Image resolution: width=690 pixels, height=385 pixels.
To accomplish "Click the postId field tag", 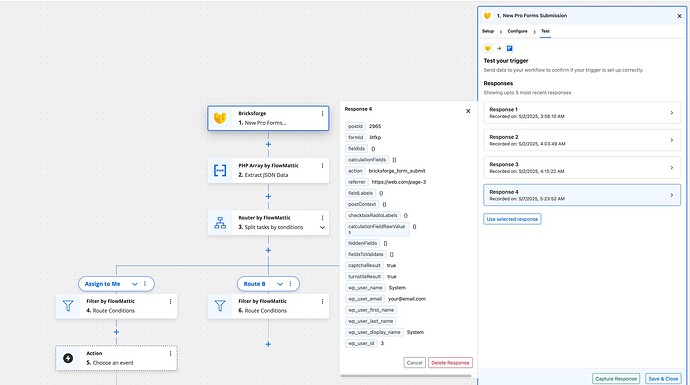I will coord(355,126).
